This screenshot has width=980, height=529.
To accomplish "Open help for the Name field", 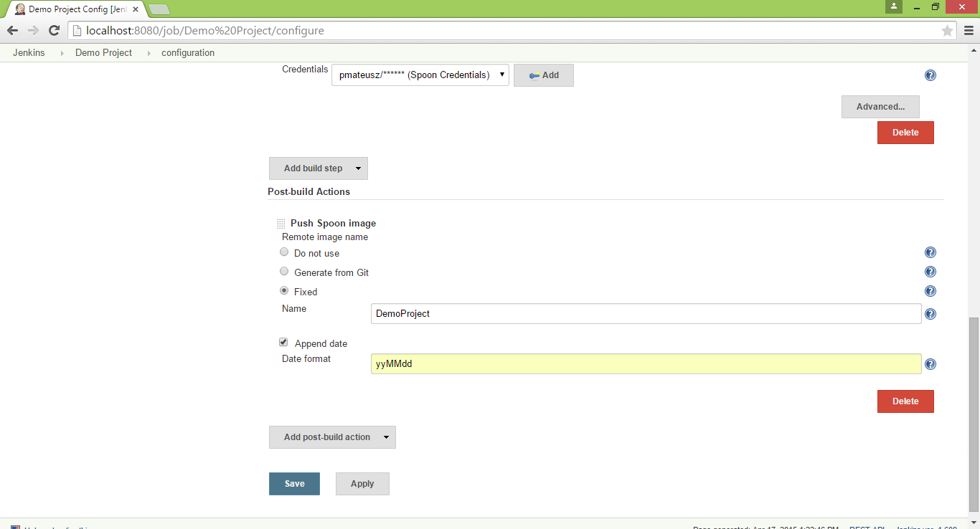I will [x=930, y=314].
